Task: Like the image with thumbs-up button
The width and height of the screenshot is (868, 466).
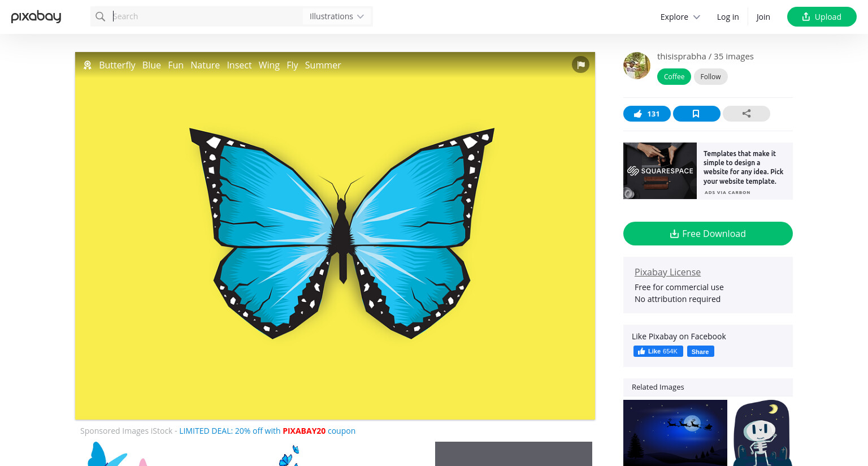Action: pyautogui.click(x=646, y=114)
